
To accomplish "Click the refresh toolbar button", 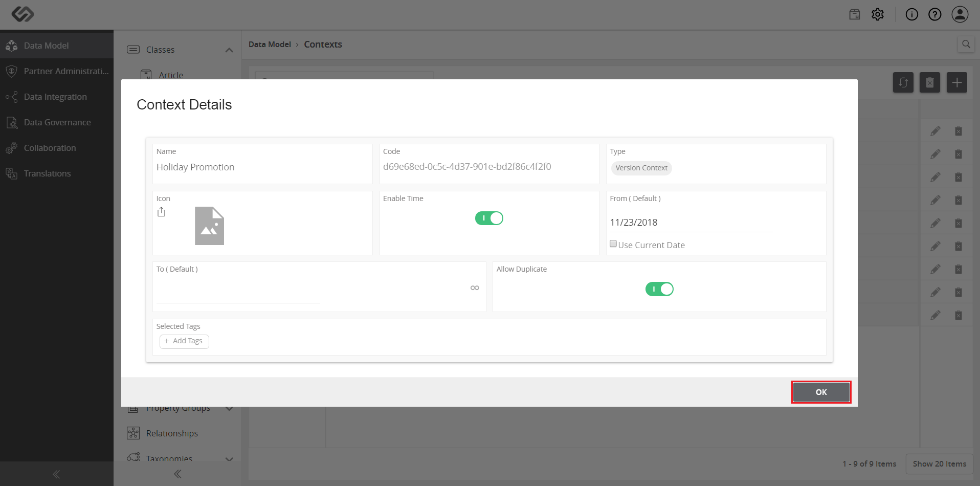I will click(x=903, y=82).
